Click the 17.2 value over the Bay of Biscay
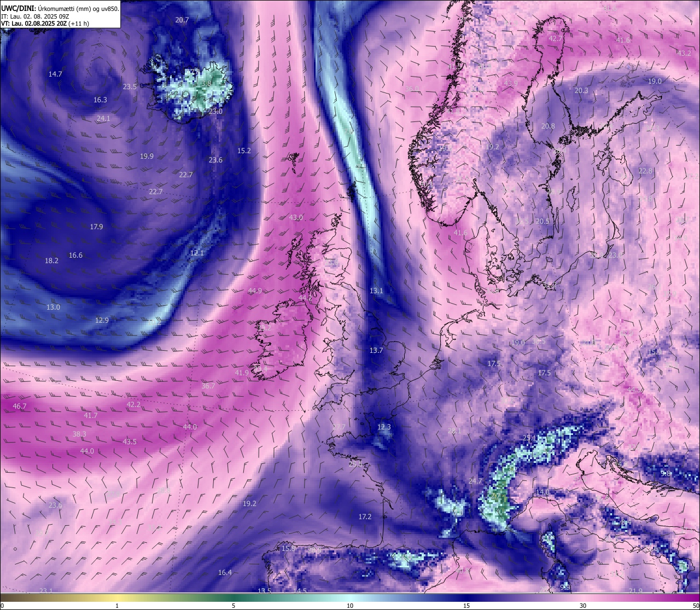 click(x=365, y=516)
